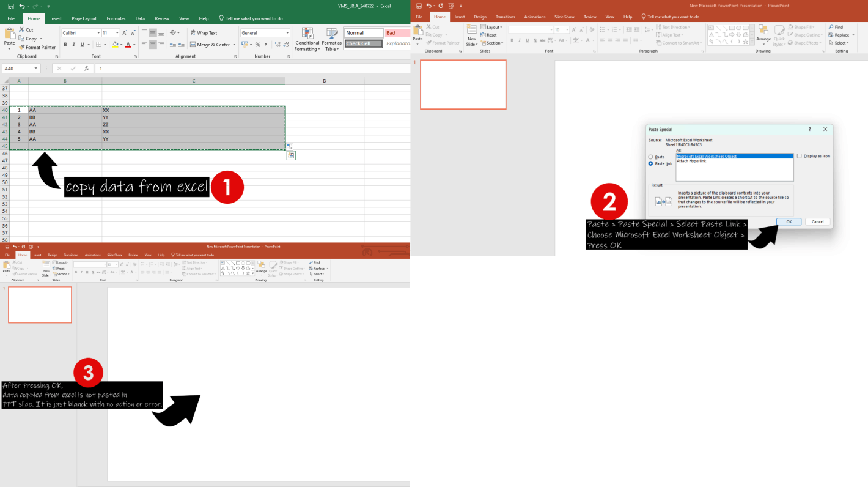The height and width of the screenshot is (487, 868).
Task: Open Section dropdown in PowerPoint behind Paste Special
Action: [x=491, y=43]
